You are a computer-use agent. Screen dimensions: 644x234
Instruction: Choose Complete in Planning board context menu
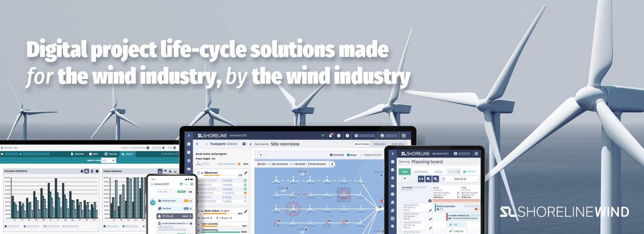point(456,231)
